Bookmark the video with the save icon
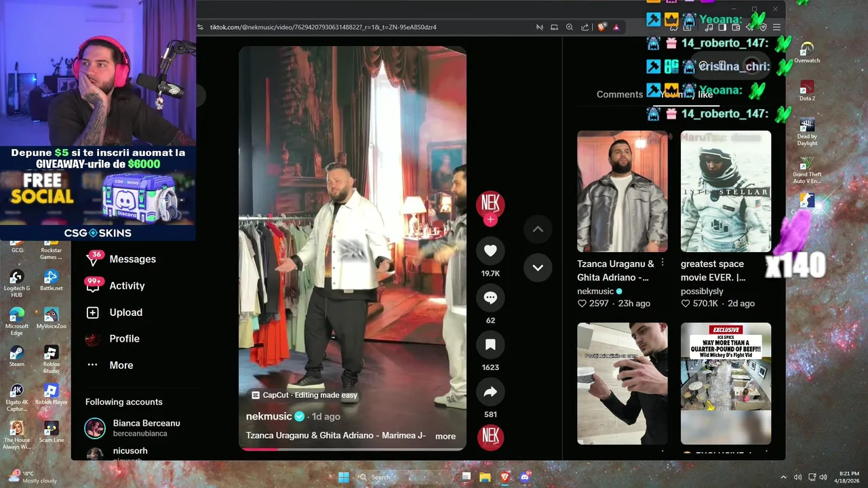The width and height of the screenshot is (868, 488). pyautogui.click(x=490, y=344)
